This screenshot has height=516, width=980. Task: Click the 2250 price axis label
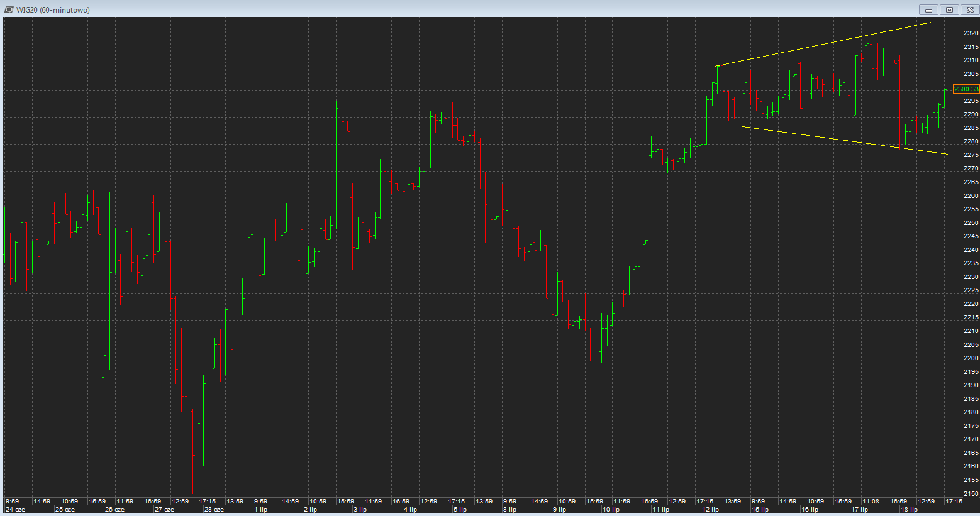click(971, 223)
